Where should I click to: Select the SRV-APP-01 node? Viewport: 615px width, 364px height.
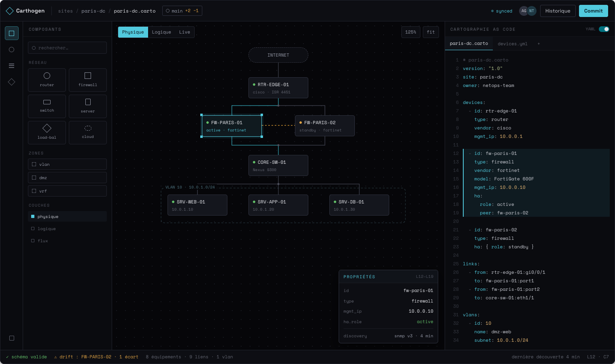278,205
